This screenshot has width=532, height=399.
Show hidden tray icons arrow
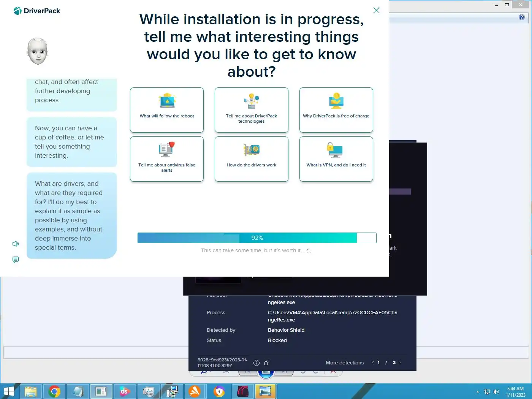pos(478,392)
